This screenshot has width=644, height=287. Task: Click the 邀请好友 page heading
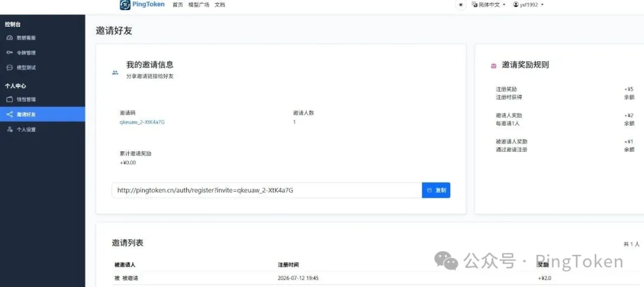pos(114,31)
